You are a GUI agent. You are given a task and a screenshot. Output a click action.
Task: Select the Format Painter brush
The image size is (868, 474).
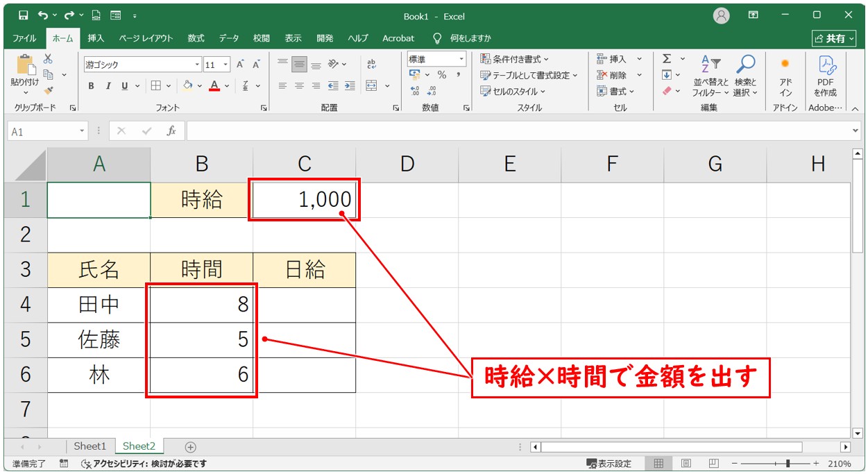pos(48,90)
